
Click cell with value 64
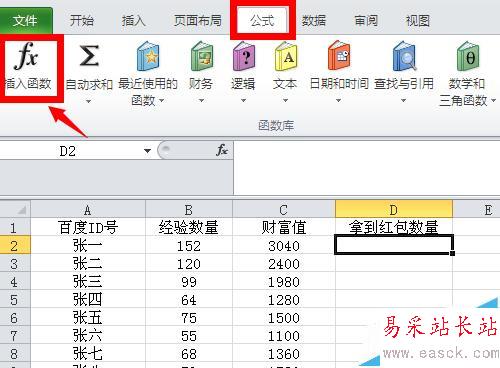point(189,300)
